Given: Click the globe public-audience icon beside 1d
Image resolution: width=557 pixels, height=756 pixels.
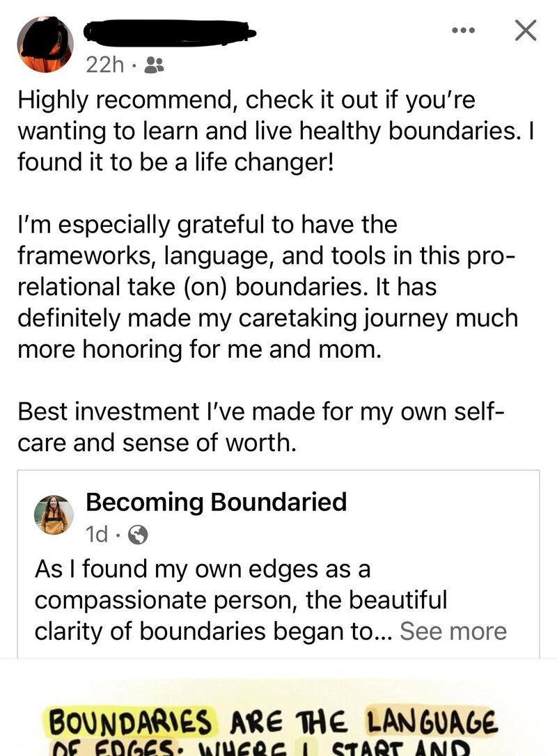Looking at the screenshot, I should pyautogui.click(x=138, y=535).
